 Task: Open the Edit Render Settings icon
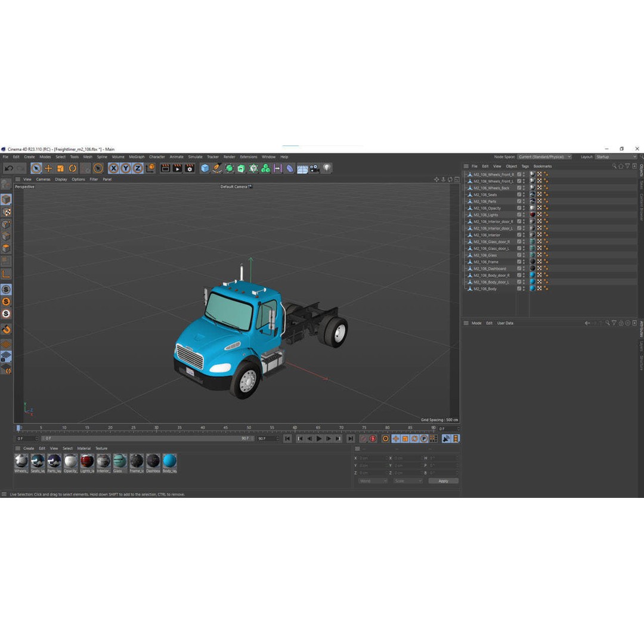(x=190, y=168)
